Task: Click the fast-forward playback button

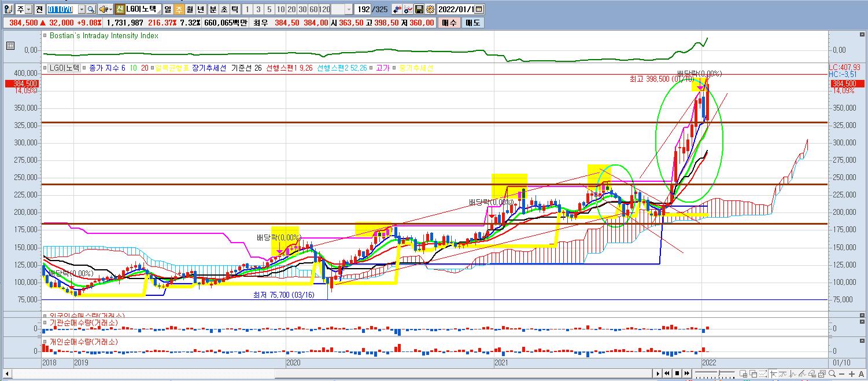Action: 687,373
